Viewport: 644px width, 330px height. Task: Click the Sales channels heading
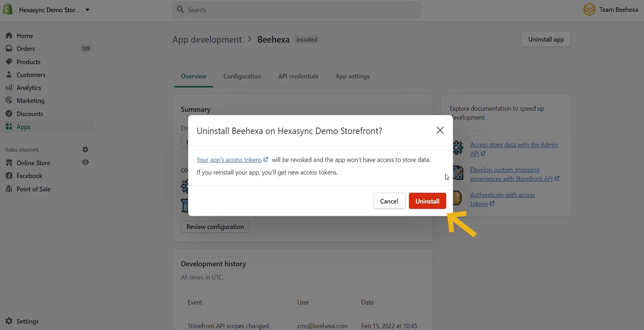click(x=22, y=149)
